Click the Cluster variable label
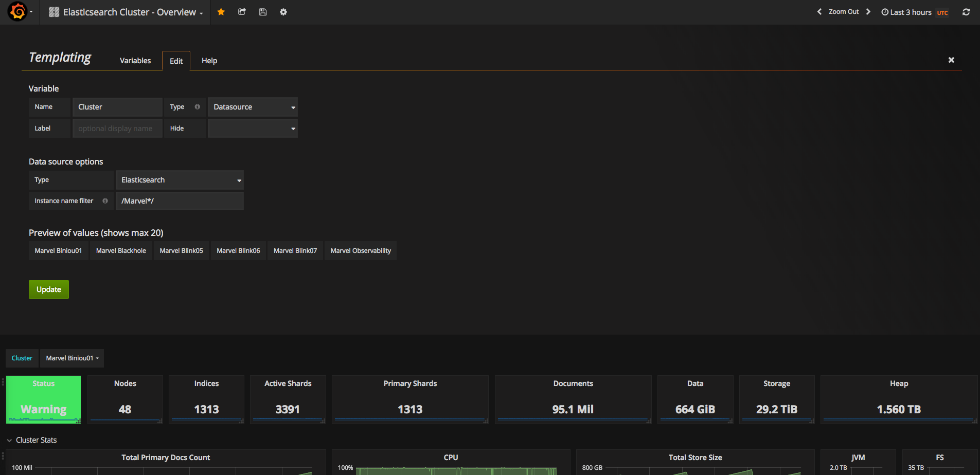The image size is (980, 475). [x=22, y=358]
